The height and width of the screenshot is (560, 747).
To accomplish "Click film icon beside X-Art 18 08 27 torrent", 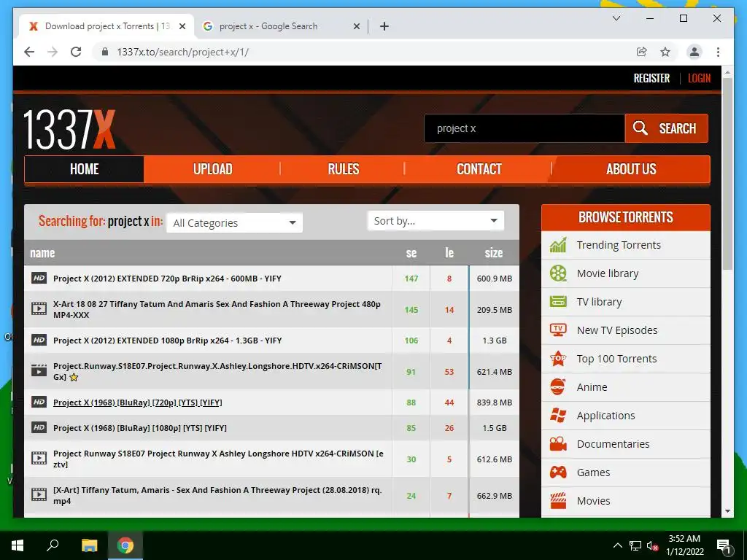I will (39, 309).
